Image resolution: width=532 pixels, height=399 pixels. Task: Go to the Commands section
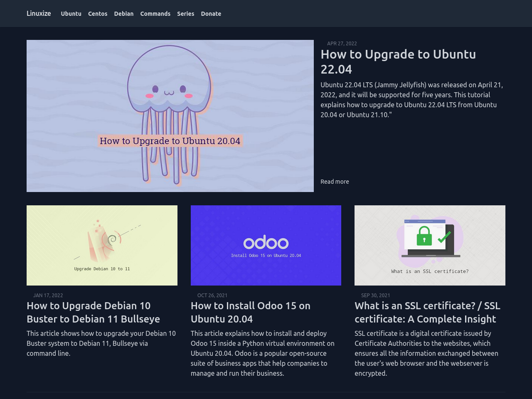pos(155,14)
